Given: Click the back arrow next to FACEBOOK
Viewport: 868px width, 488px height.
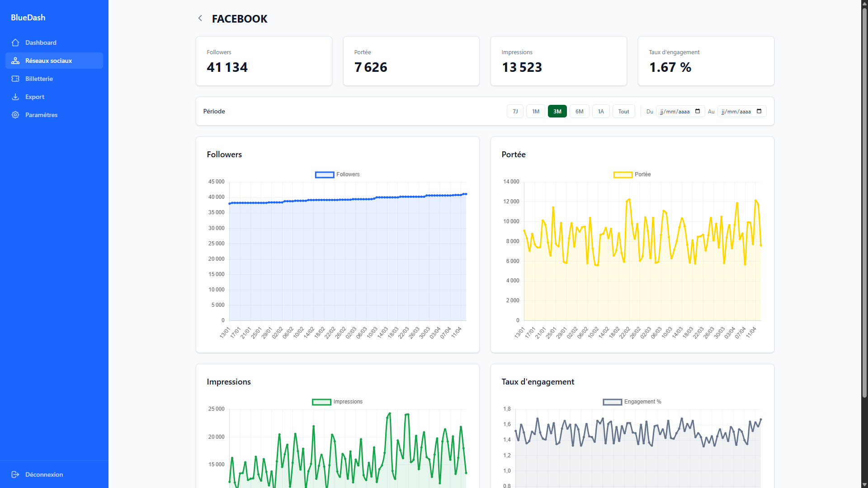Looking at the screenshot, I should [x=200, y=18].
